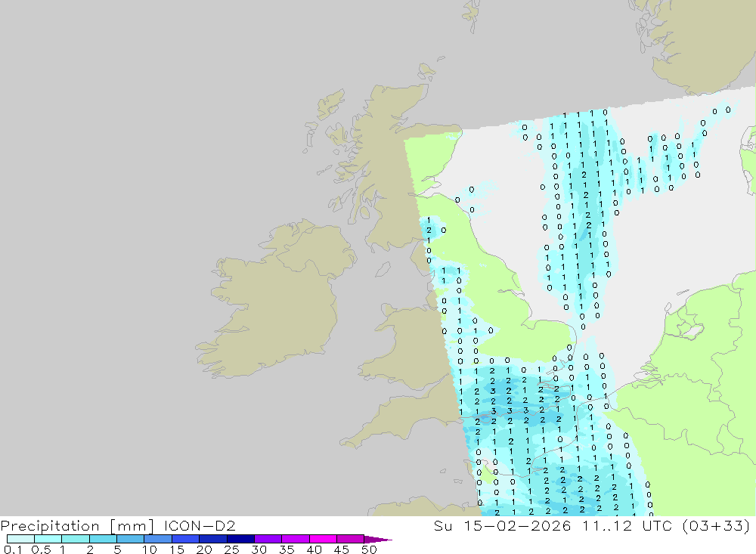Click the 5–10 mm light blue legend swatch

pyautogui.click(x=130, y=539)
